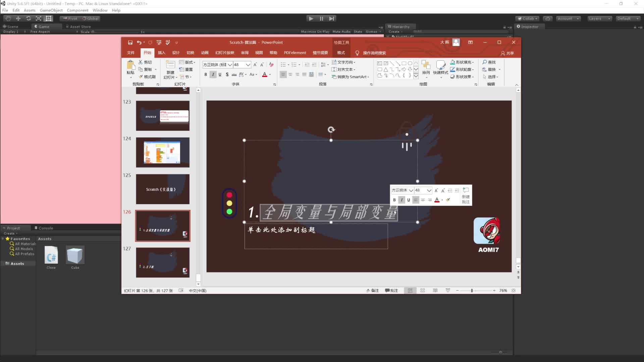Select Unity's Hand tool
The height and width of the screenshot is (362, 644).
tap(8, 18)
